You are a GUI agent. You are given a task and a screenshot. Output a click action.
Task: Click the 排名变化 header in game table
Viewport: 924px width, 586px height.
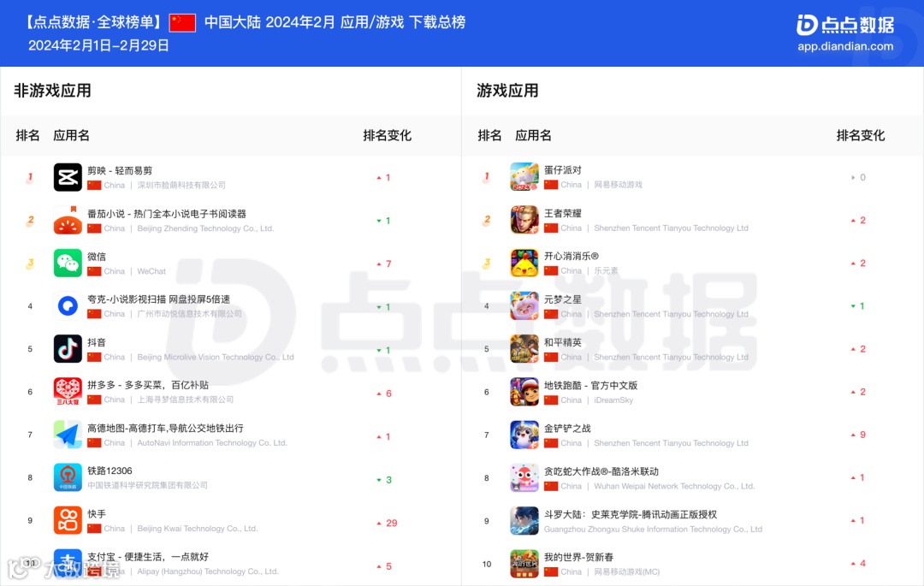(861, 135)
